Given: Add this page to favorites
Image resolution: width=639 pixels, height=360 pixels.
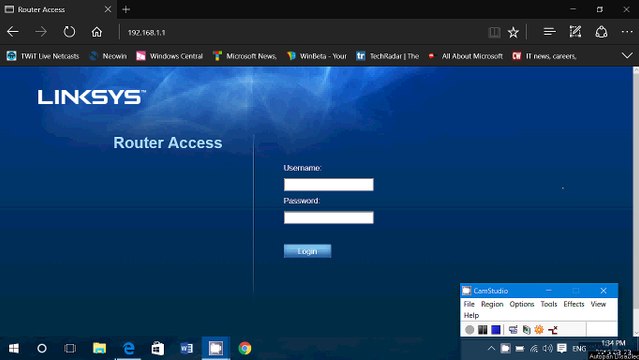Looking at the screenshot, I should pos(513,32).
